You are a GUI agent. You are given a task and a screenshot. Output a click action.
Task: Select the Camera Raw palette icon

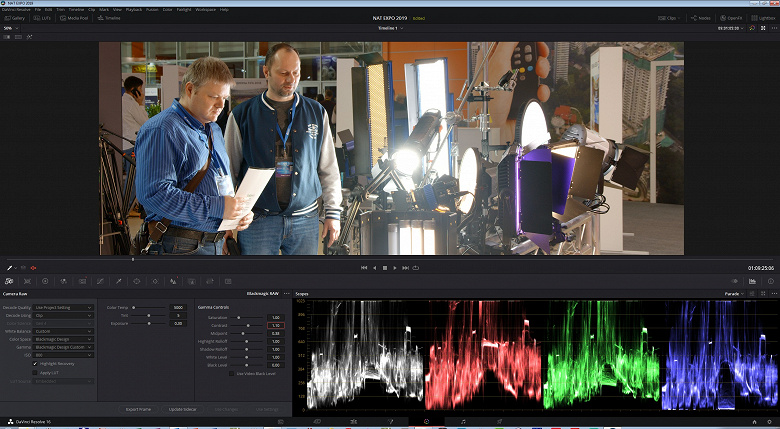[9, 282]
